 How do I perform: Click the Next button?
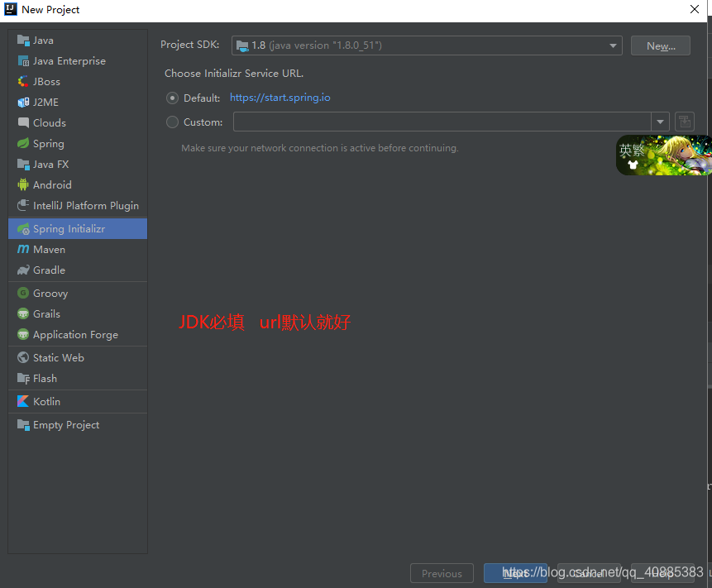515,573
